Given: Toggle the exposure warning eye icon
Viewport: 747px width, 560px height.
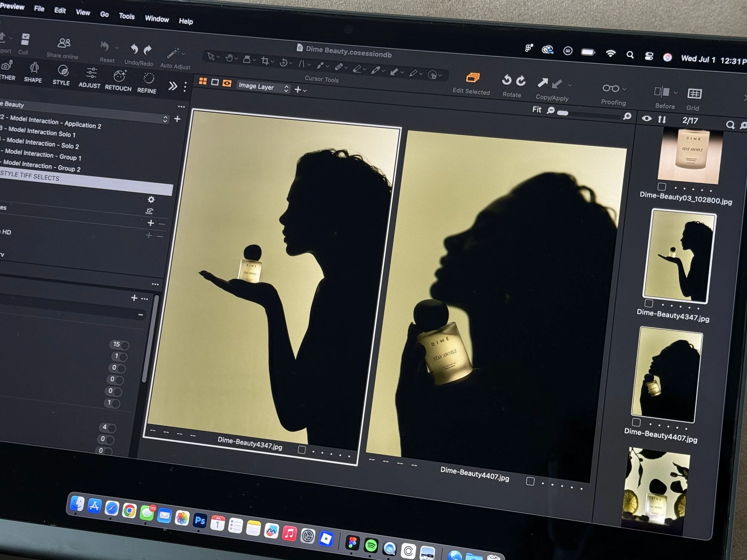Looking at the screenshot, I should coord(227,83).
